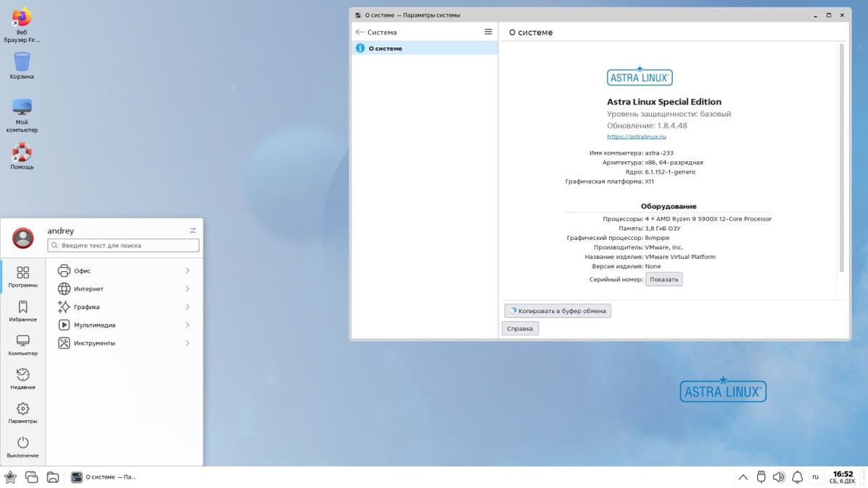Open the Мультимедиа category
The height and width of the screenshot is (488, 868).
(x=124, y=325)
